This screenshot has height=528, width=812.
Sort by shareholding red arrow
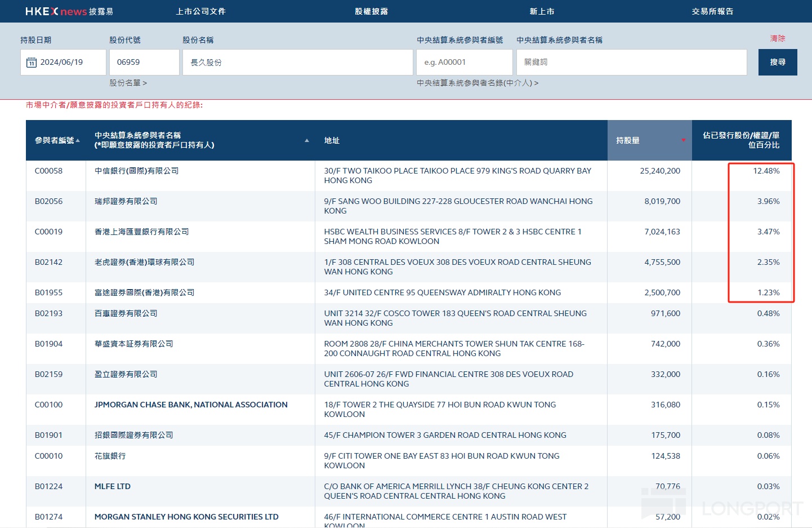(x=684, y=140)
